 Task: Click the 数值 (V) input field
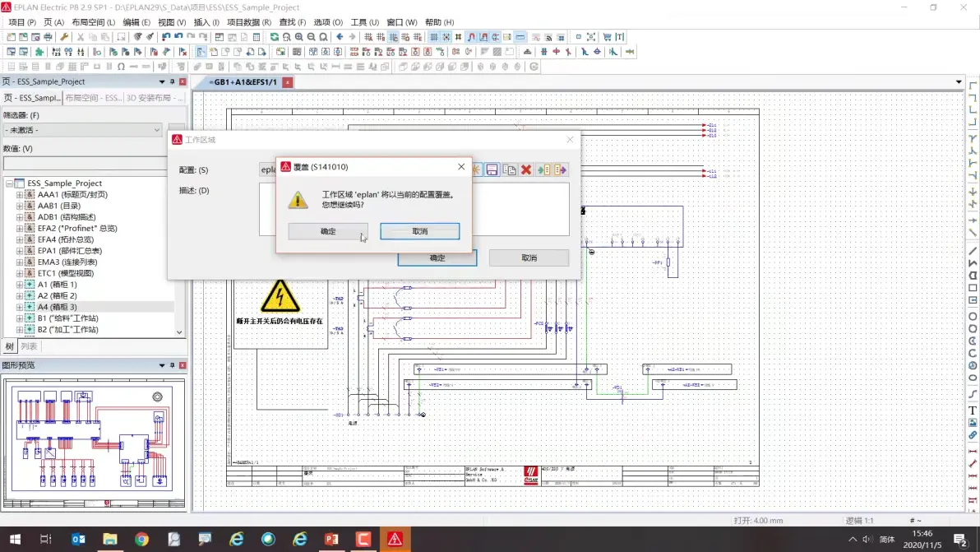[85, 163]
